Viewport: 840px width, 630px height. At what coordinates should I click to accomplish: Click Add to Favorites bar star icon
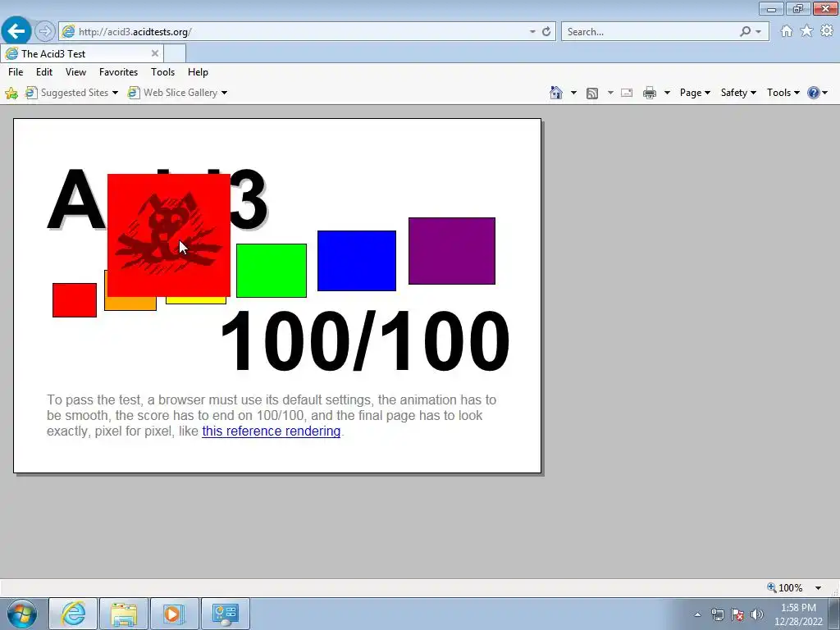click(11, 94)
